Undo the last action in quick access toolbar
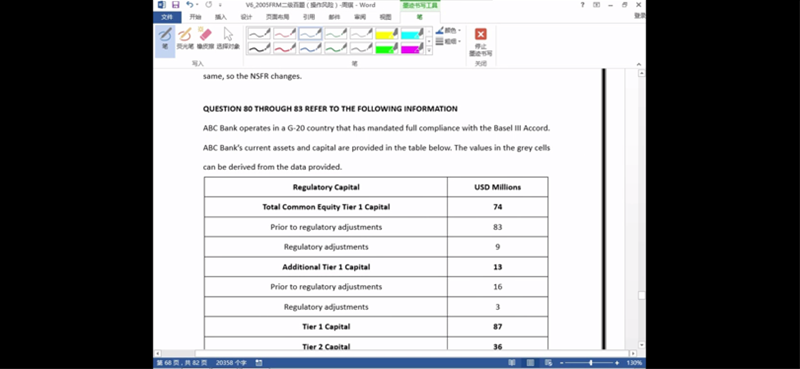Screen dimensions: 800x369 189,5
